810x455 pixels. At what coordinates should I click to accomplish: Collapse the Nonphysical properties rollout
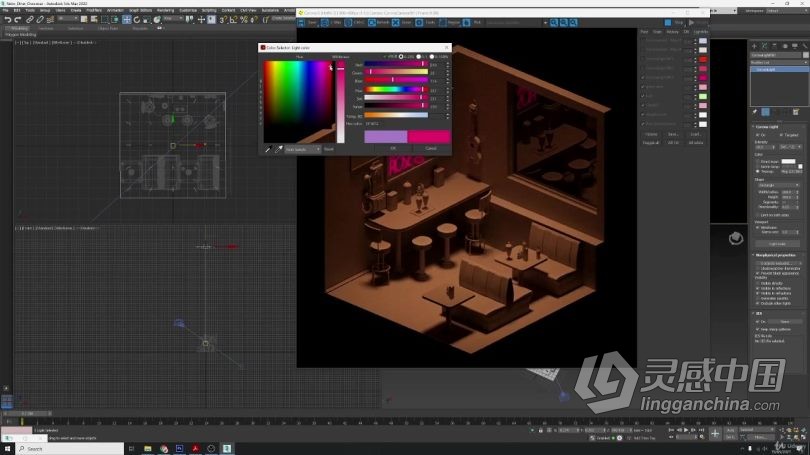[774, 255]
